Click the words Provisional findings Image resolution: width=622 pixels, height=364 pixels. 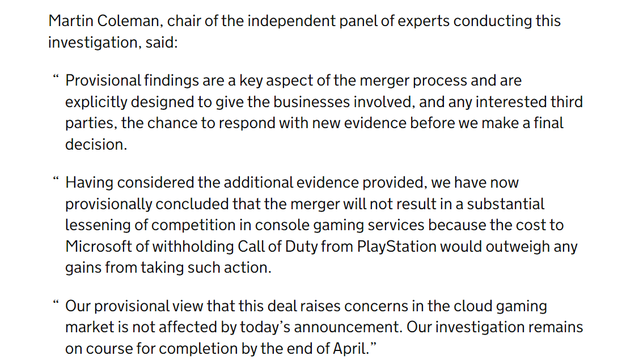(132, 81)
